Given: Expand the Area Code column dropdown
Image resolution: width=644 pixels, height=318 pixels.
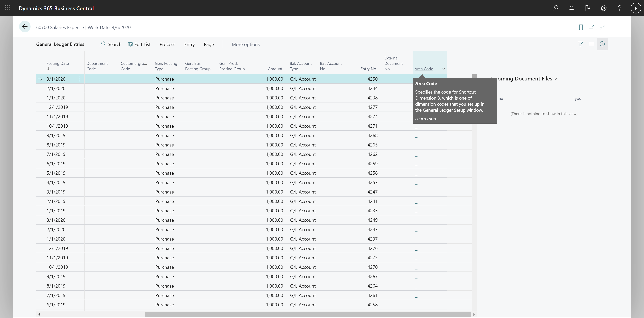Looking at the screenshot, I should coord(444,69).
